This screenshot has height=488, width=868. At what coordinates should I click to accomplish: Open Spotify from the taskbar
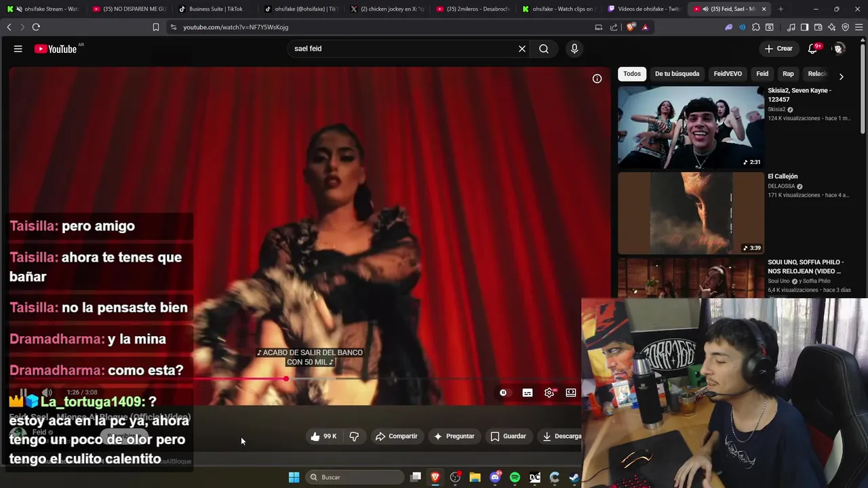coord(515,477)
